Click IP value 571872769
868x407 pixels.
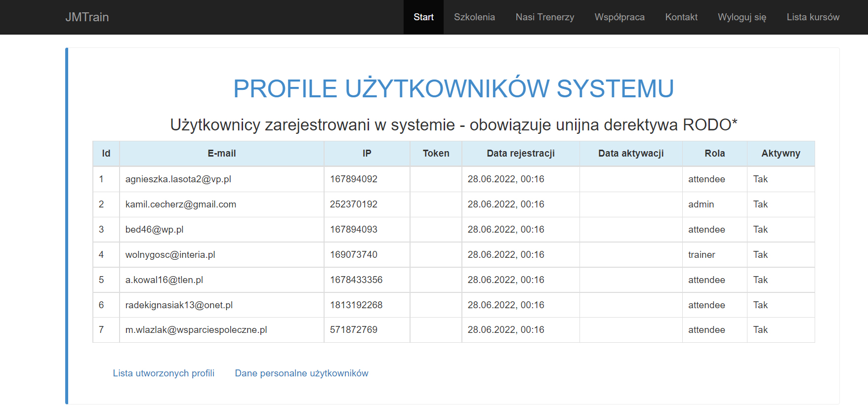click(354, 330)
